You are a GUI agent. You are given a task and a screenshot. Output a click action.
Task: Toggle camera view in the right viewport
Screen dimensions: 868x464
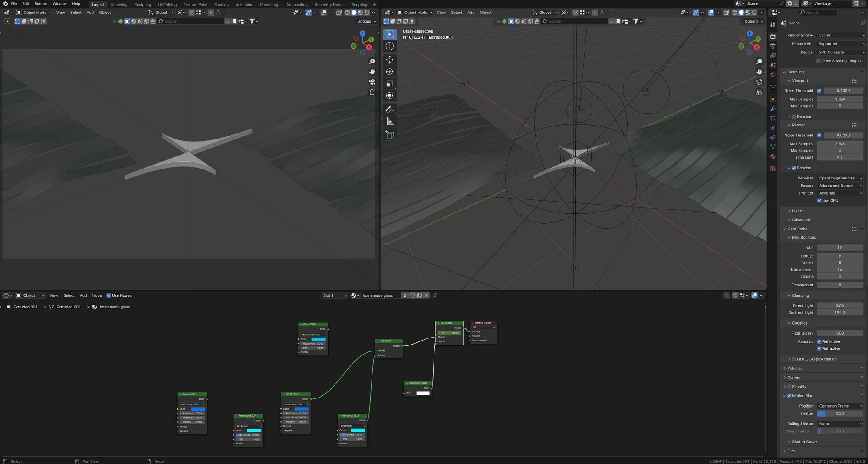(x=759, y=82)
